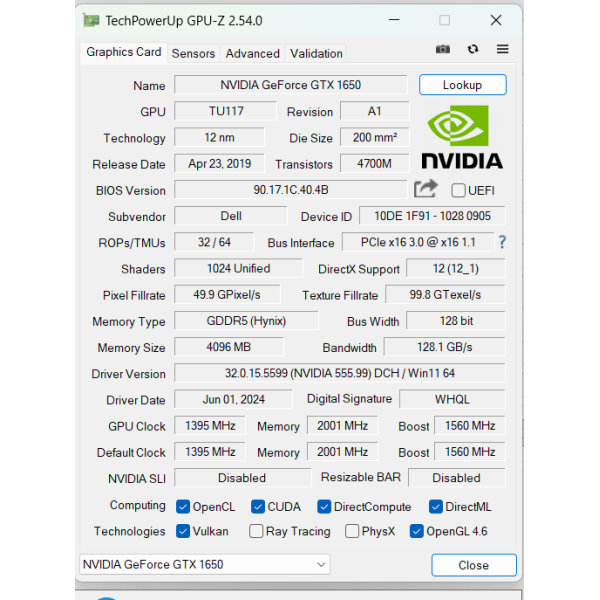This screenshot has height=600, width=600.
Task: Click the Subvendor field Dell
Action: click(231, 216)
